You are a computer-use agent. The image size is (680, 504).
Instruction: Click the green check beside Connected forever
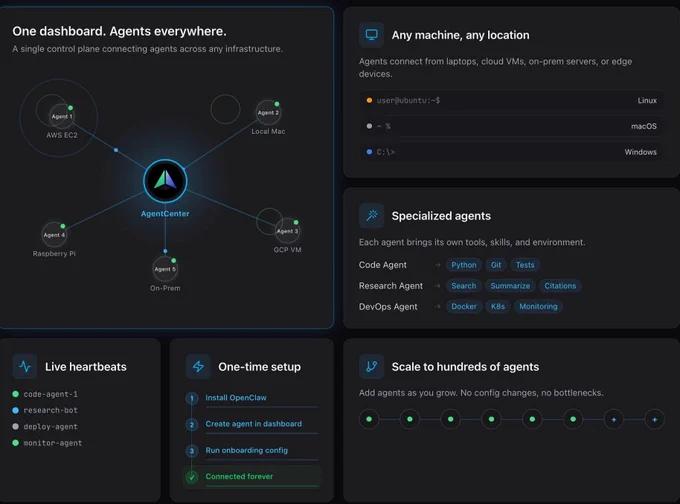[192, 477]
